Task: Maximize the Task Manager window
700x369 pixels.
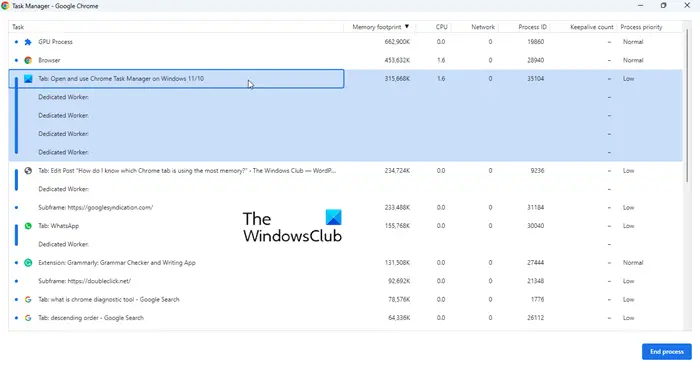Action: tap(663, 6)
